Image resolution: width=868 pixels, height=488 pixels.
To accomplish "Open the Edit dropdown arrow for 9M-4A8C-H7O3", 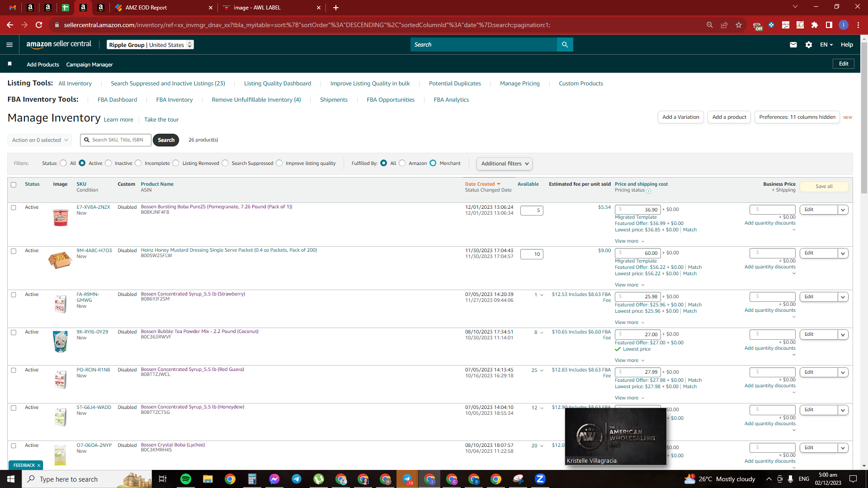I will click(x=843, y=253).
